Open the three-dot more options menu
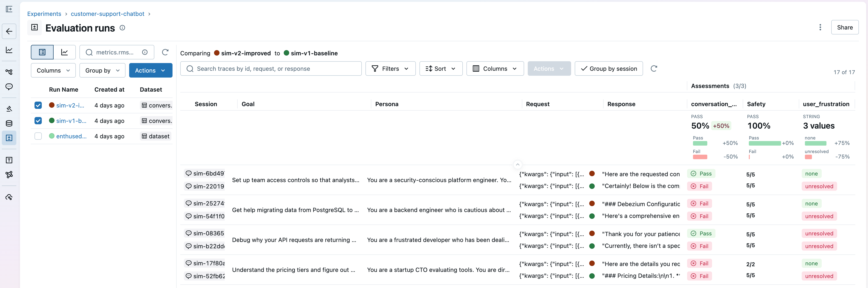868x288 pixels. tap(820, 27)
